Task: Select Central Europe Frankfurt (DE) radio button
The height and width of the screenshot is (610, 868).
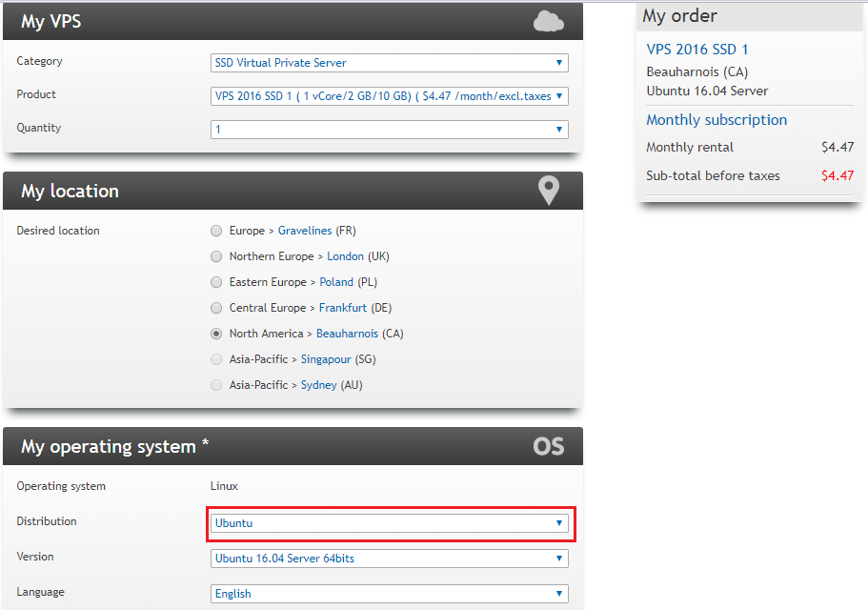Action: 216,308
